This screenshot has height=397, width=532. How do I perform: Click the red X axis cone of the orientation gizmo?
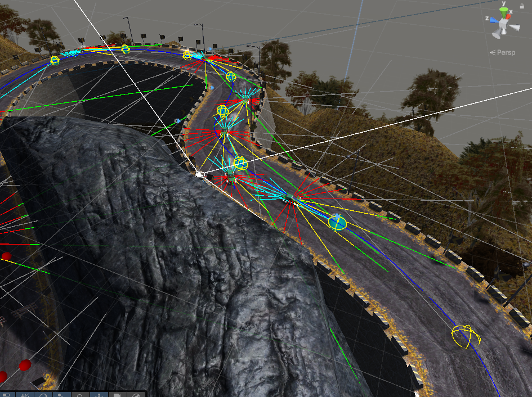(508, 16)
